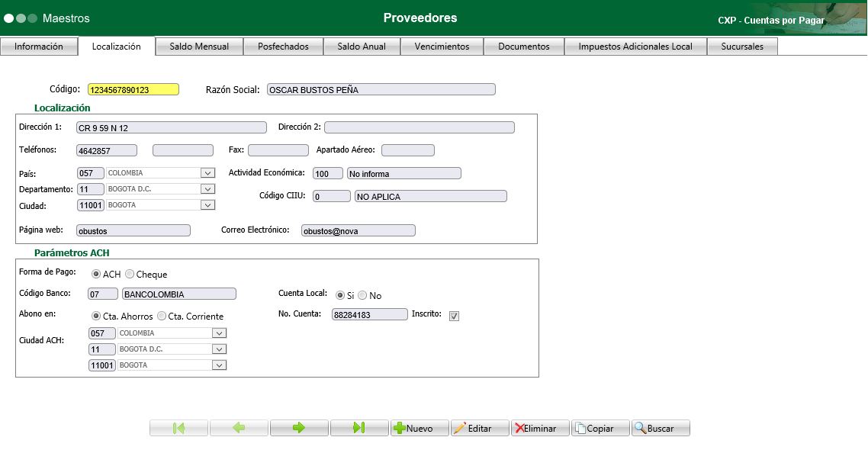Copy the record using the Copiar button

coord(600,429)
